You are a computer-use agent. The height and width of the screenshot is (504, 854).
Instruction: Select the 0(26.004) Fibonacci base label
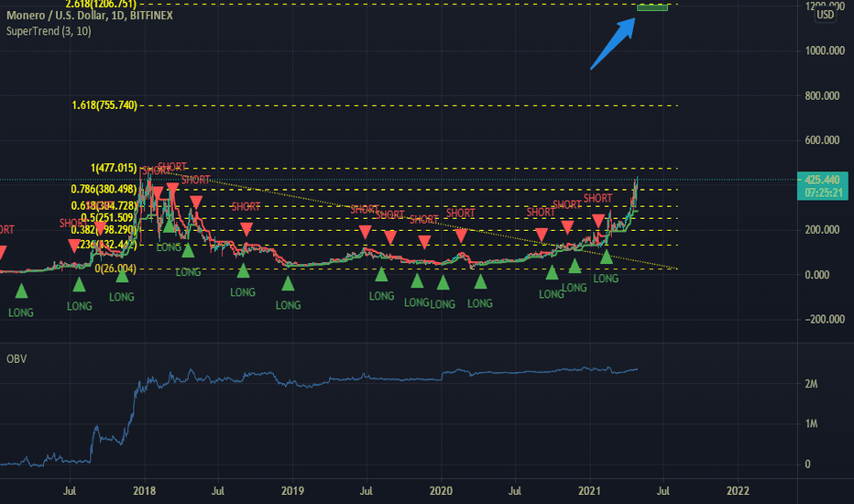[x=115, y=268]
